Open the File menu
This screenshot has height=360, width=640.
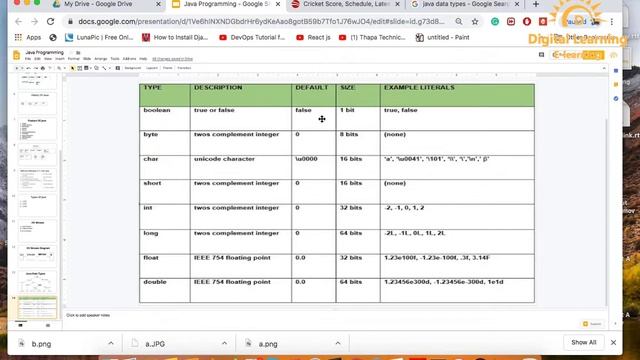tap(28, 59)
